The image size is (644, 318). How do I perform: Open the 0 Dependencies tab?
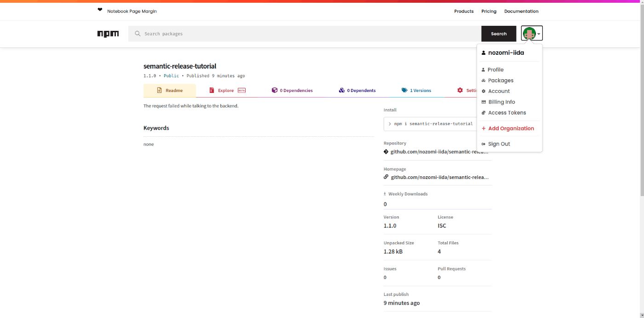(x=292, y=91)
